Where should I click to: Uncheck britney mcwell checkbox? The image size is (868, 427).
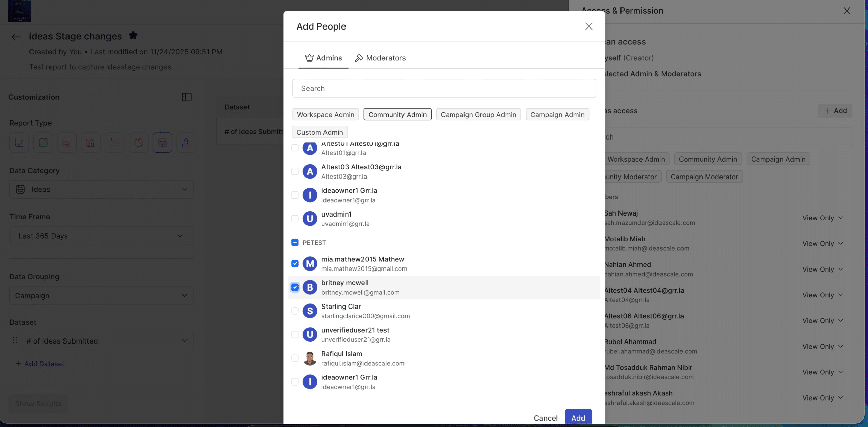click(295, 287)
